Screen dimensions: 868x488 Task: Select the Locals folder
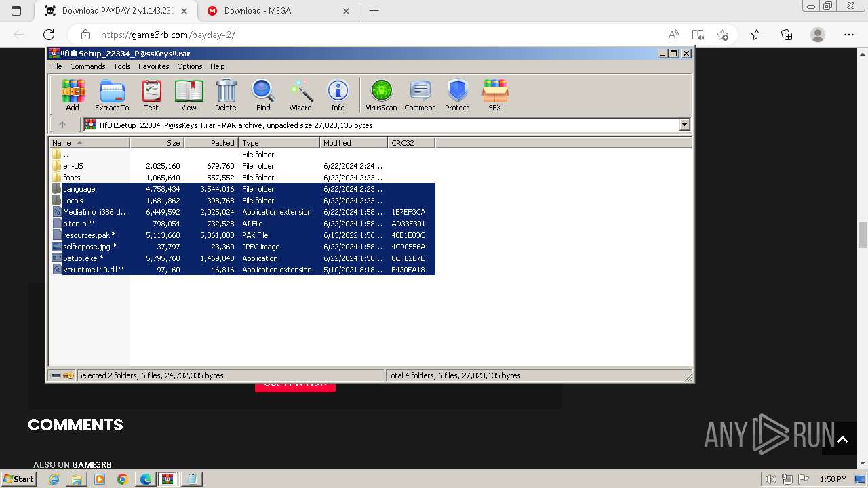click(x=242, y=201)
